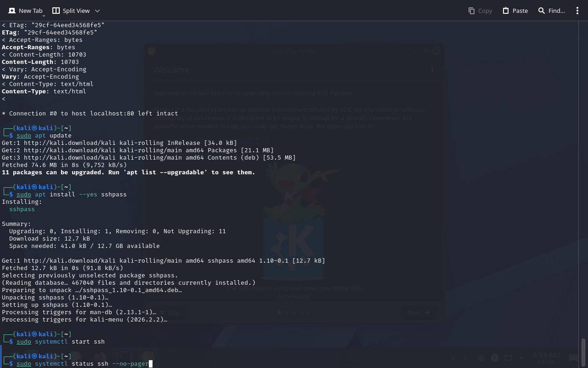Click the systemctl status ssh command line
Image resolution: width=588 pixels, height=368 pixels.
tap(83, 364)
